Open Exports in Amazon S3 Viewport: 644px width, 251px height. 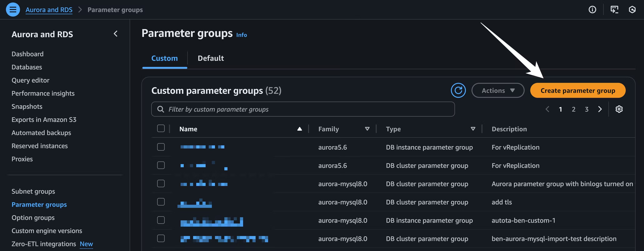click(44, 120)
